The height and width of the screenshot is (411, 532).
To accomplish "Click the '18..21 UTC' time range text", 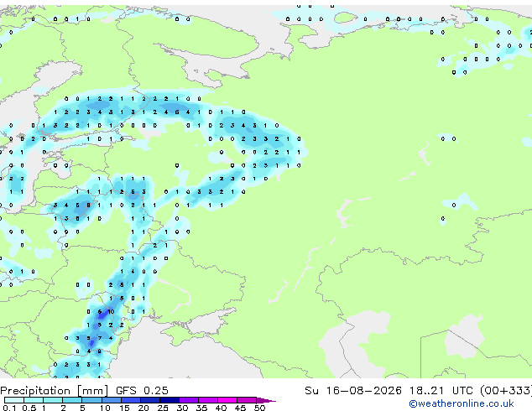I will 441,391.
